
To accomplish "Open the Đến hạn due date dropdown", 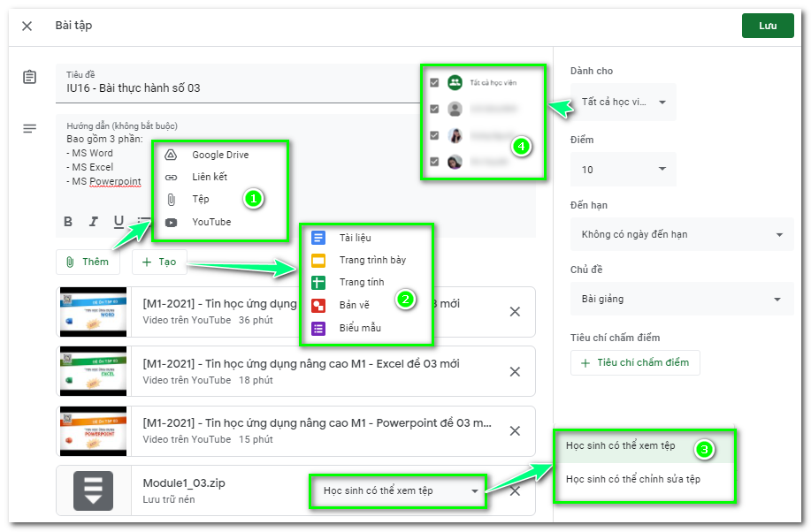I will click(682, 234).
